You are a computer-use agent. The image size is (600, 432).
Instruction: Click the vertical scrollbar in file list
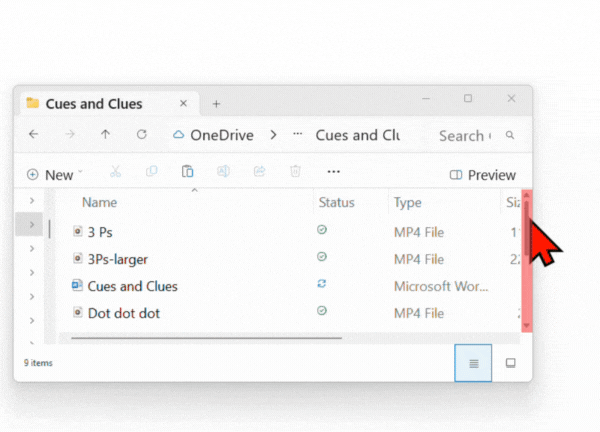pyautogui.click(x=527, y=262)
